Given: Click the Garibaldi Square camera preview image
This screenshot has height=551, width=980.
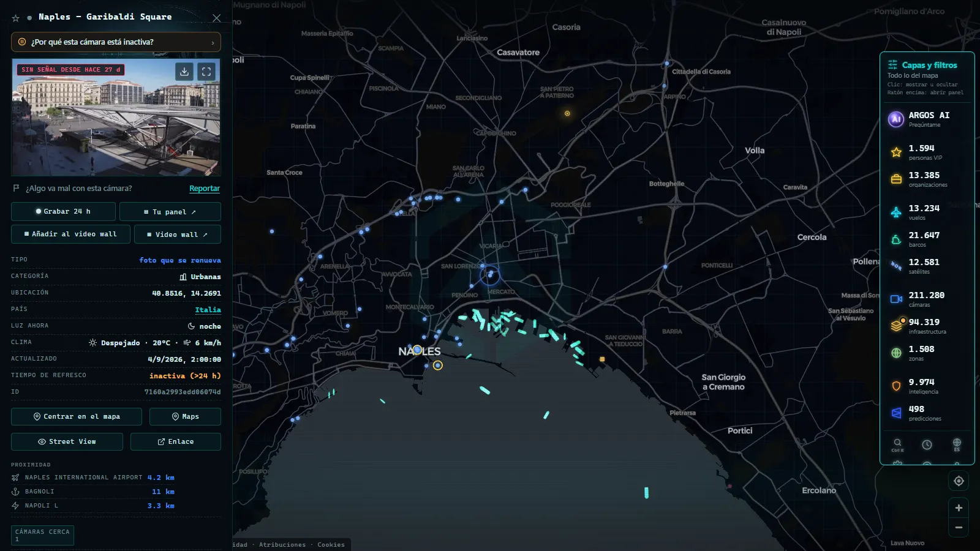Looking at the screenshot, I should (116, 118).
